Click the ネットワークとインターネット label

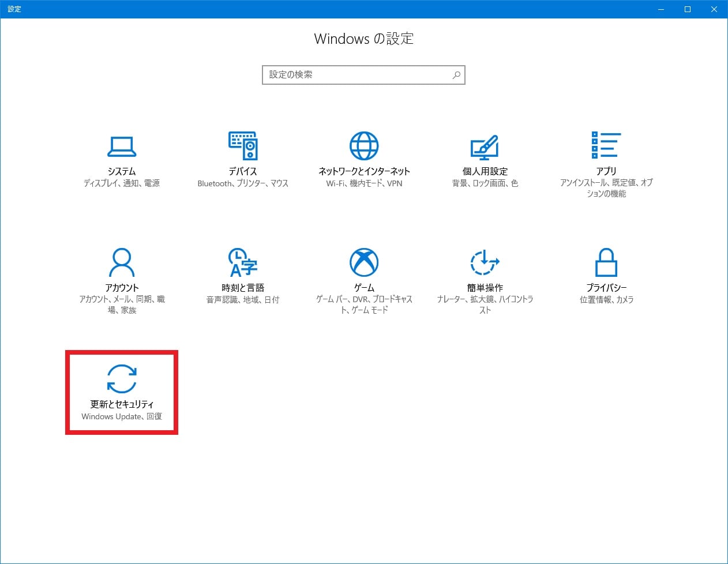(x=364, y=171)
